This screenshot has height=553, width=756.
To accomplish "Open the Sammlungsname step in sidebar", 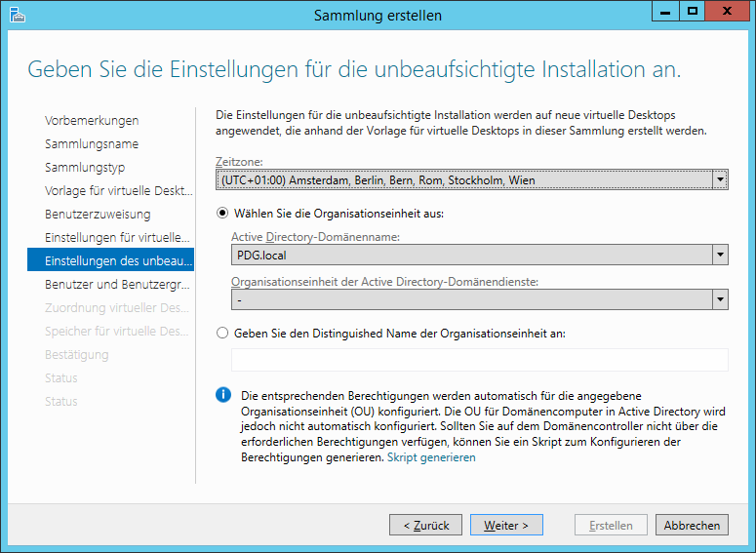I will click(x=92, y=143).
